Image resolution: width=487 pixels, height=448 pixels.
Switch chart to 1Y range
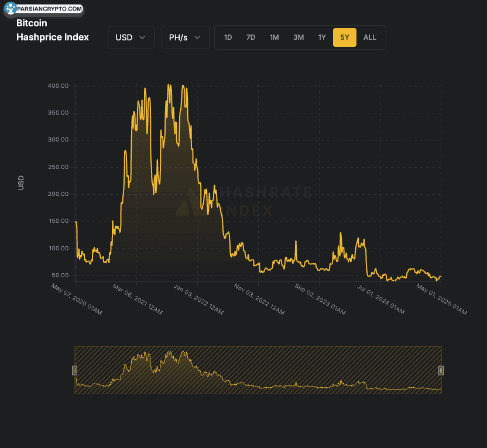[322, 37]
